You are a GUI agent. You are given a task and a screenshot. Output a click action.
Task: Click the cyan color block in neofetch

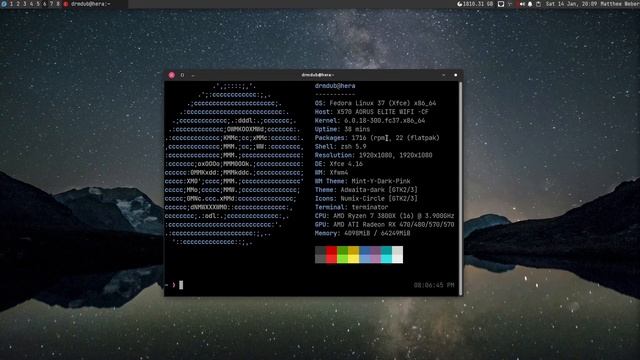[x=386, y=255]
